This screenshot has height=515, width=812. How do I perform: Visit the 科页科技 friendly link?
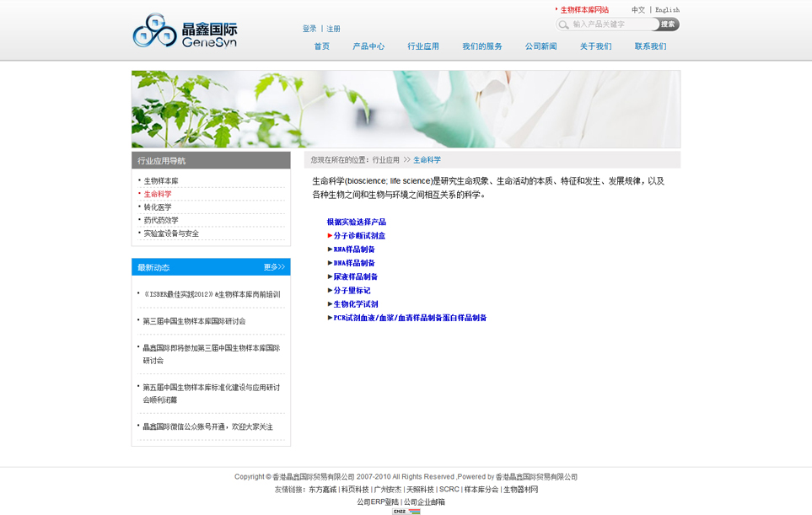355,490
